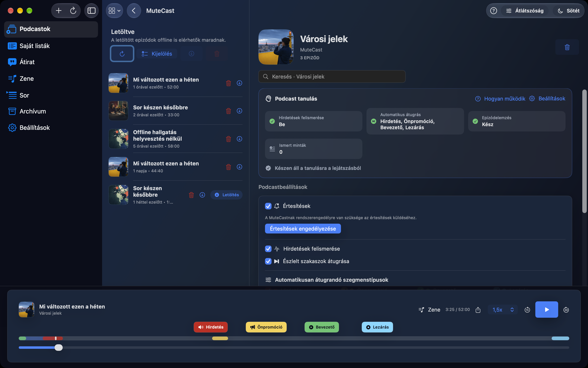Skip forward 30 seconds
The image size is (588, 368).
click(566, 310)
